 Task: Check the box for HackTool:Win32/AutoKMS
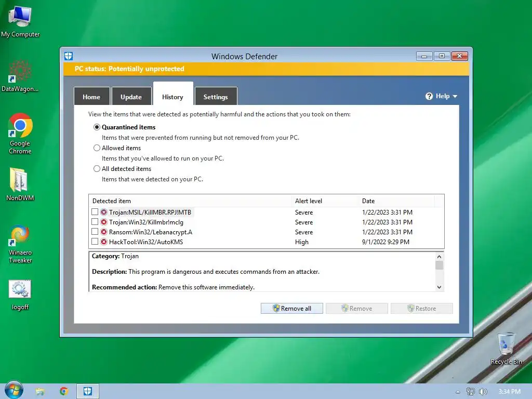[95, 242]
